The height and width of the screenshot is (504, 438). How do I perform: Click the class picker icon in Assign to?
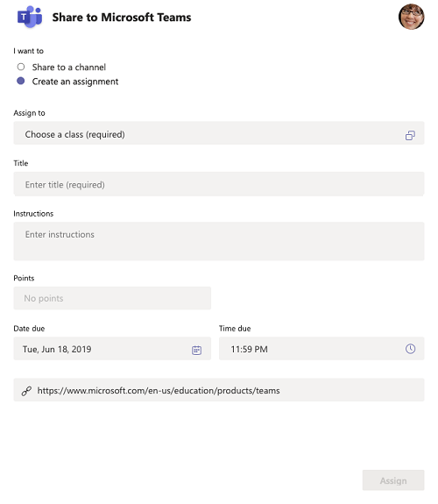click(410, 135)
